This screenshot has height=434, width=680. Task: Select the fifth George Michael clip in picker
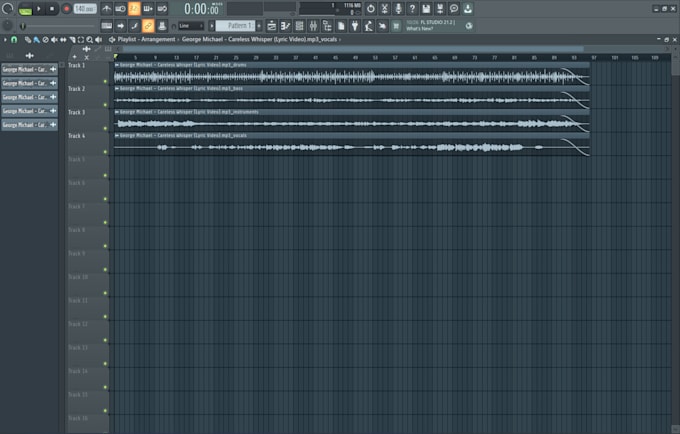(29, 125)
